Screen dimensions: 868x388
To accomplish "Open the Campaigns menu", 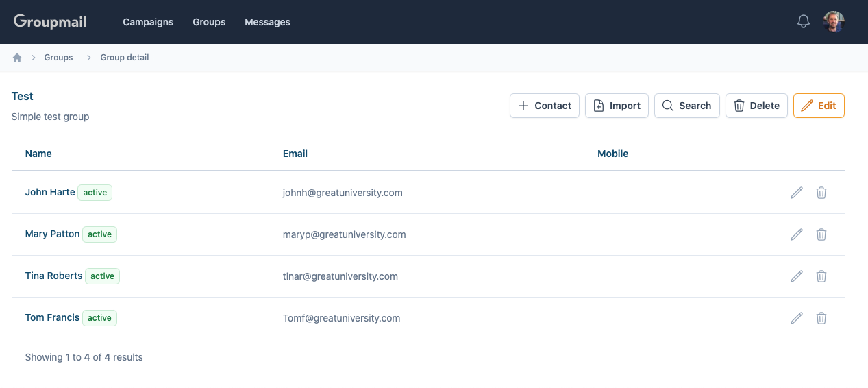I will point(148,22).
